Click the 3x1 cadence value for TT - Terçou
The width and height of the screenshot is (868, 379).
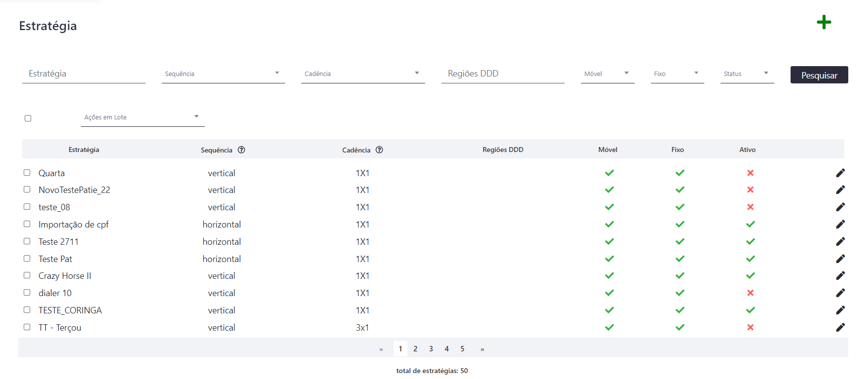(362, 328)
